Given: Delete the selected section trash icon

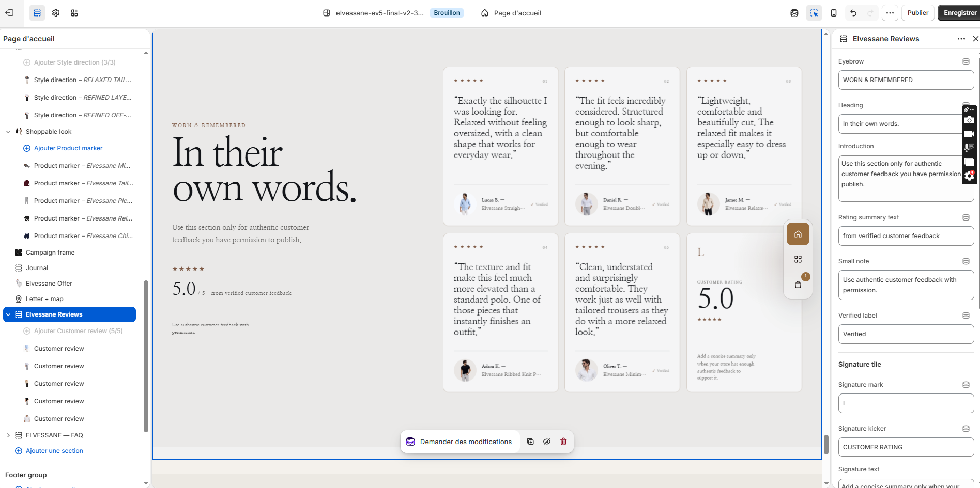Looking at the screenshot, I should point(563,442).
